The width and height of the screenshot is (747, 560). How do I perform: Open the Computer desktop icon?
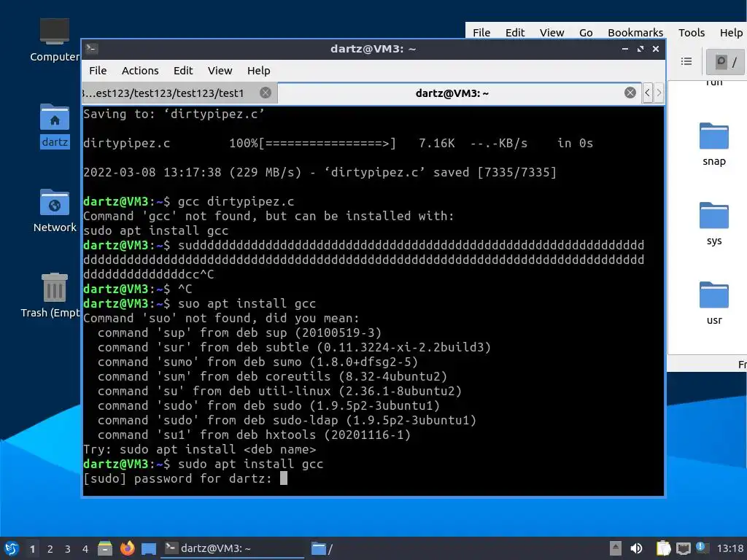54,40
